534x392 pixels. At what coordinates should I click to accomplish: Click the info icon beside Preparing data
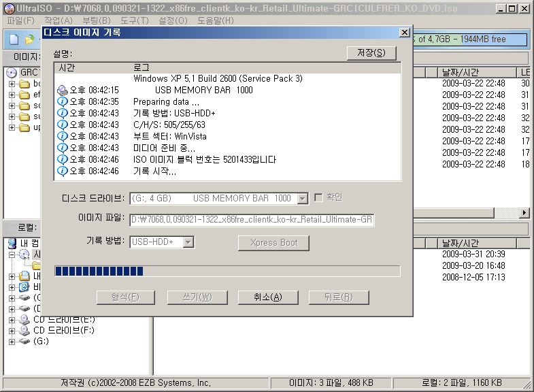pos(63,101)
